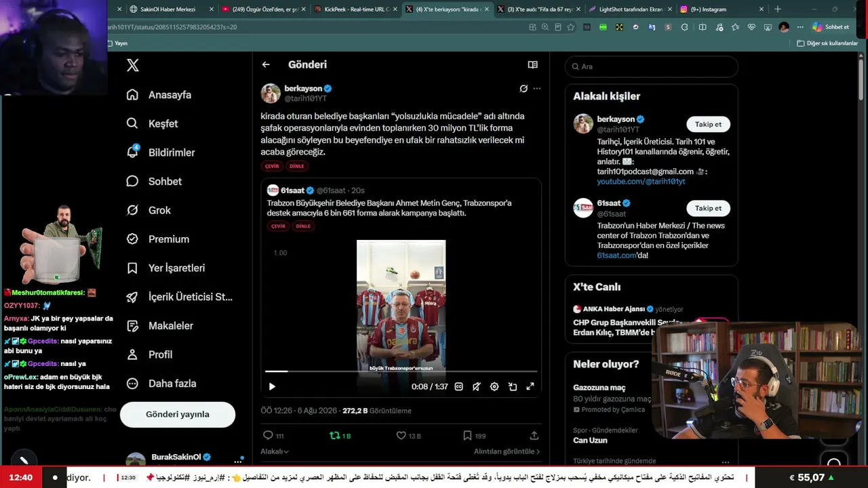This screenshot has height=488, width=868.
Task: Click the favorites star in the address bar
Action: [x=570, y=27]
